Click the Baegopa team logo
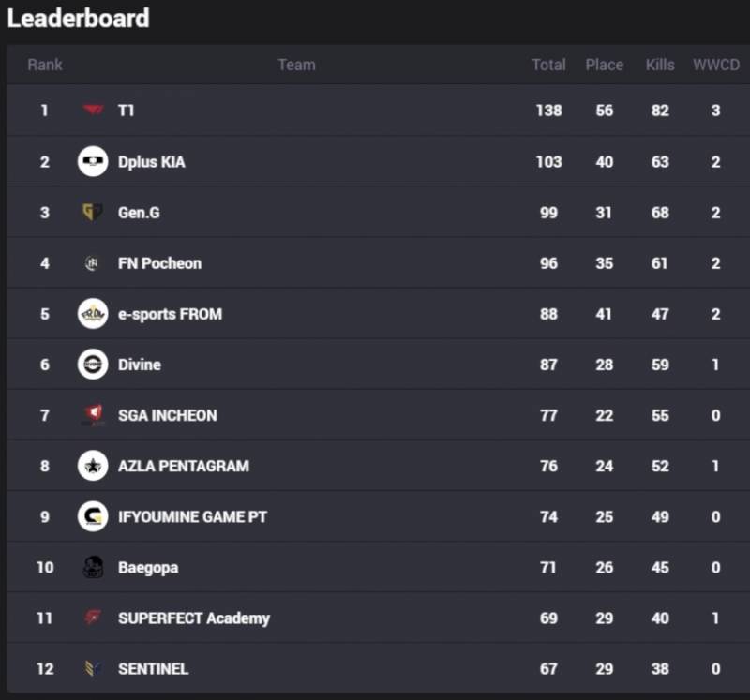This screenshot has width=750, height=700. click(93, 567)
